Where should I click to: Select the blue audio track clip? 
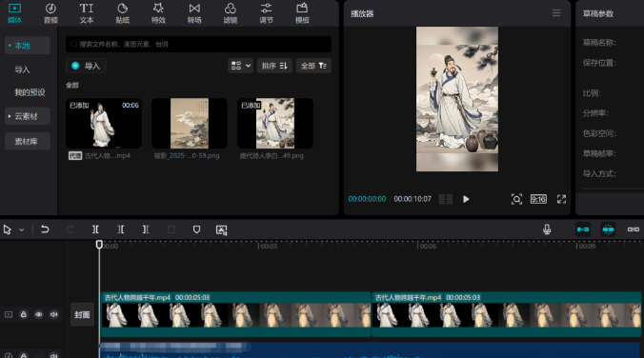pyautogui.click(x=370, y=350)
